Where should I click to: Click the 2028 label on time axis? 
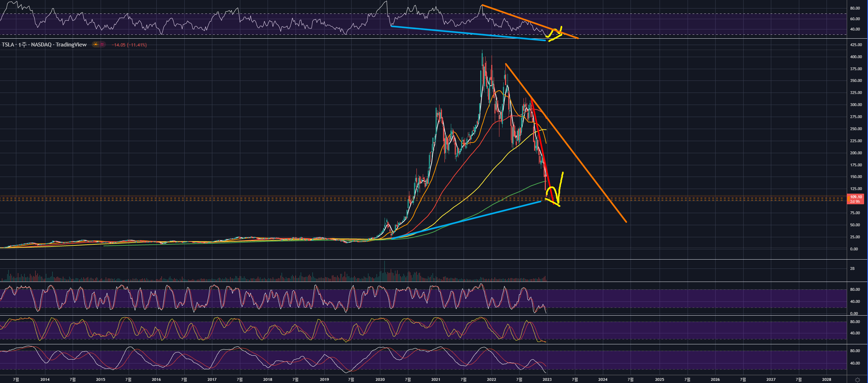pos(827,379)
